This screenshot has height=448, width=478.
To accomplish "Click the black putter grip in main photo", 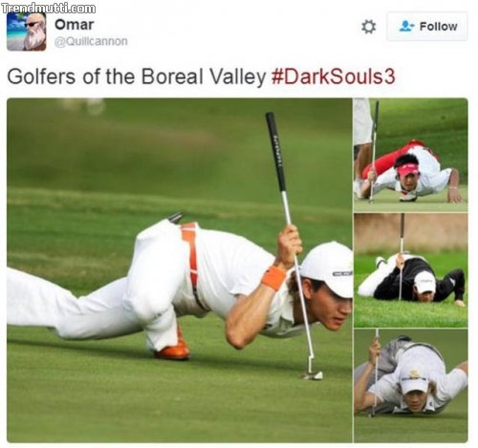I will (276, 152).
